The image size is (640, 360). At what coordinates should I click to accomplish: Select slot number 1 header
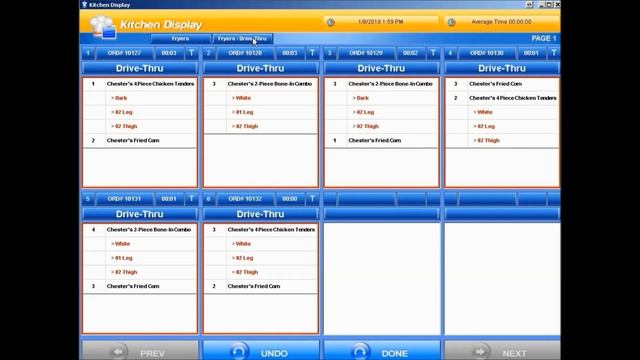[88, 53]
